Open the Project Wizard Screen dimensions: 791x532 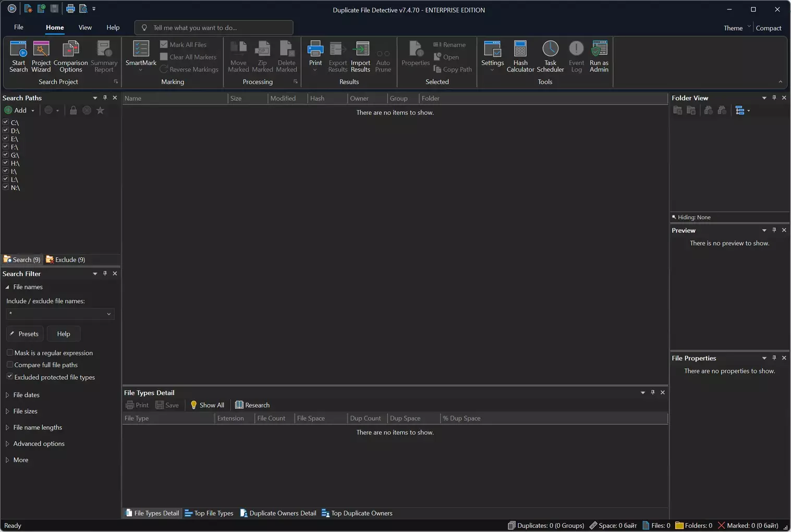coord(41,50)
